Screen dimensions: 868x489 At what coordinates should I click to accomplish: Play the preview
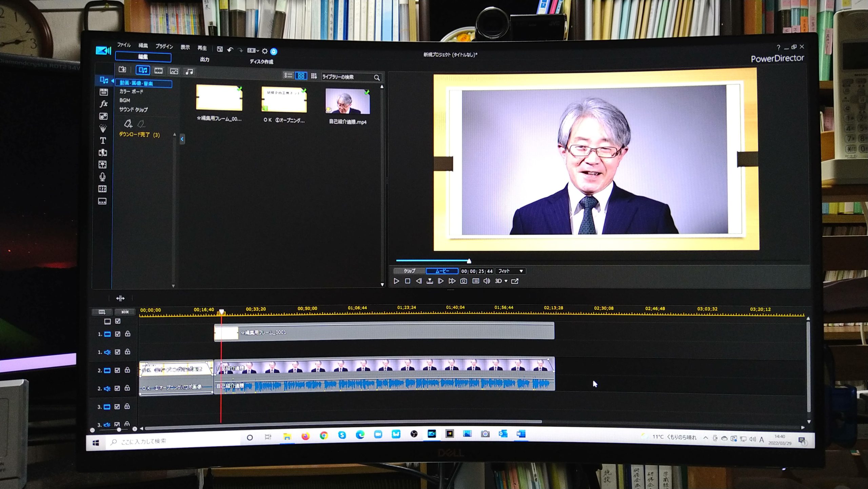pyautogui.click(x=396, y=281)
